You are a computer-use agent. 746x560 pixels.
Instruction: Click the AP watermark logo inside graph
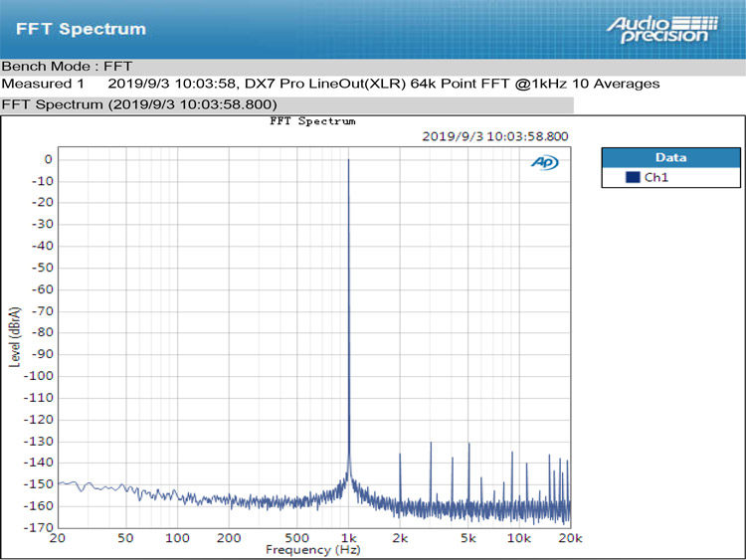tap(545, 163)
